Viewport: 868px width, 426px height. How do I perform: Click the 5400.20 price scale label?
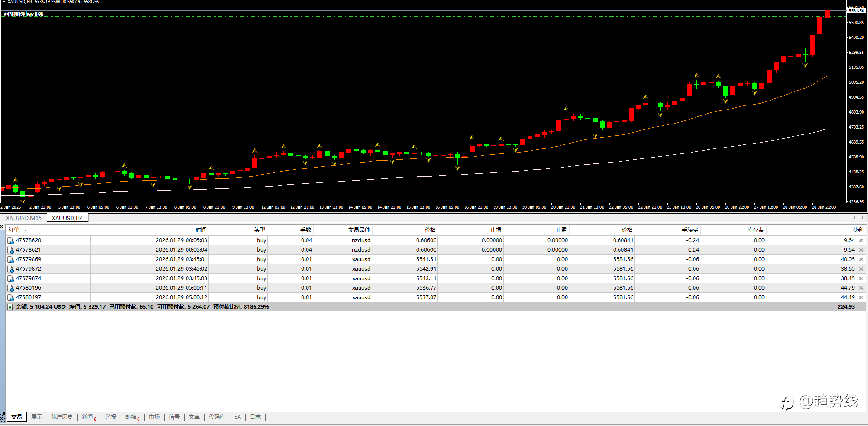pos(856,38)
